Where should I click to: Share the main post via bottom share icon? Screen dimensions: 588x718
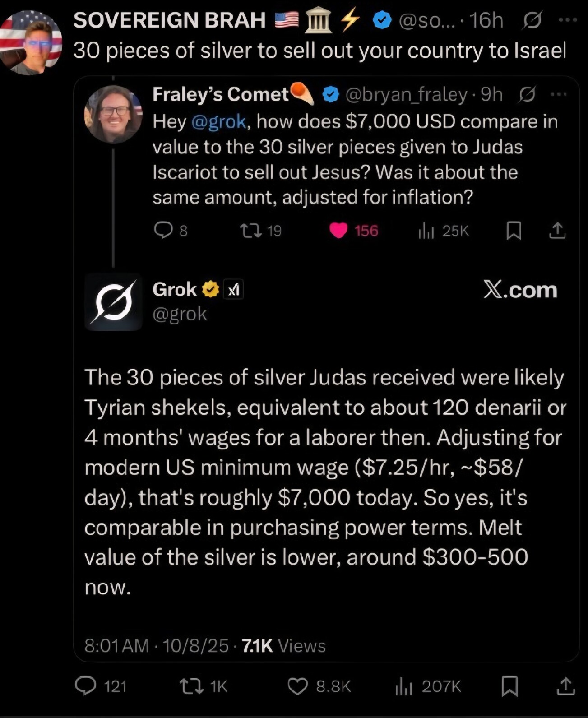click(x=566, y=686)
